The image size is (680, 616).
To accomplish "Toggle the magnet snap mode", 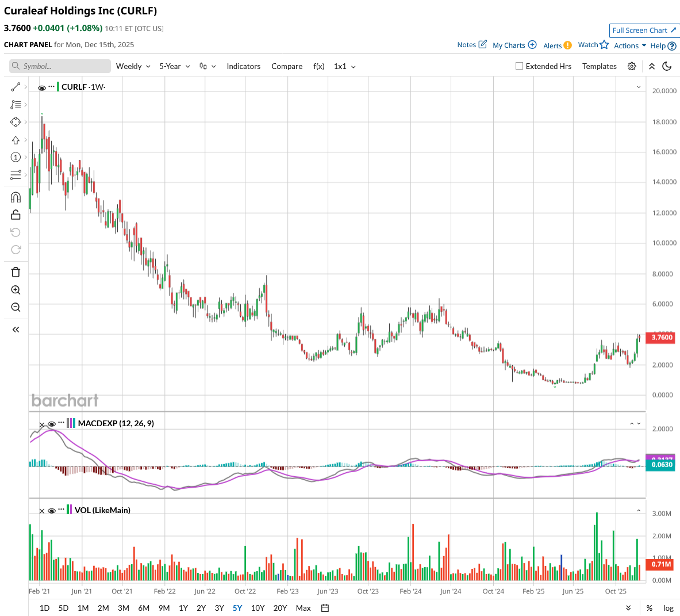I will coord(16,197).
